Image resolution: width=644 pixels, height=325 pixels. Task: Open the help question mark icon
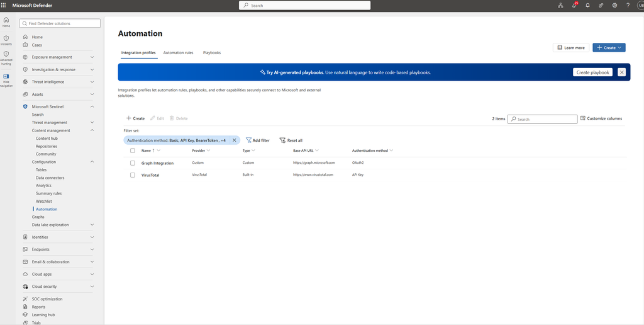click(628, 5)
